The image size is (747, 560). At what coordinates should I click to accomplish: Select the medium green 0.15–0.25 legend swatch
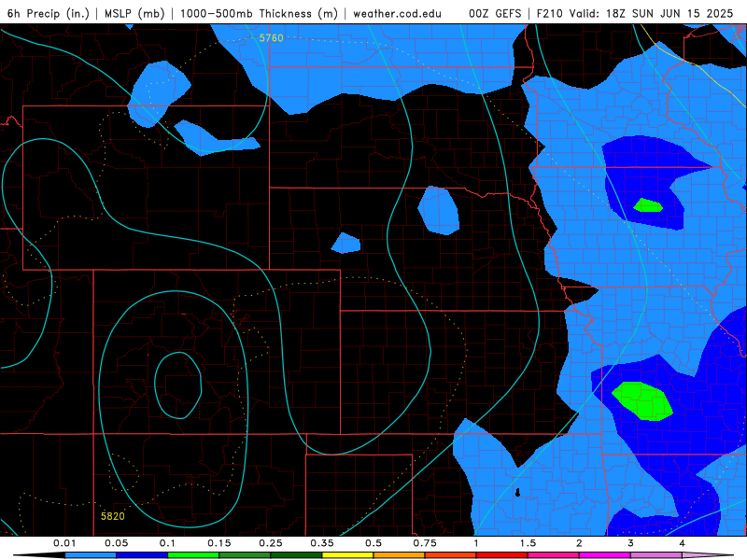[245, 555]
